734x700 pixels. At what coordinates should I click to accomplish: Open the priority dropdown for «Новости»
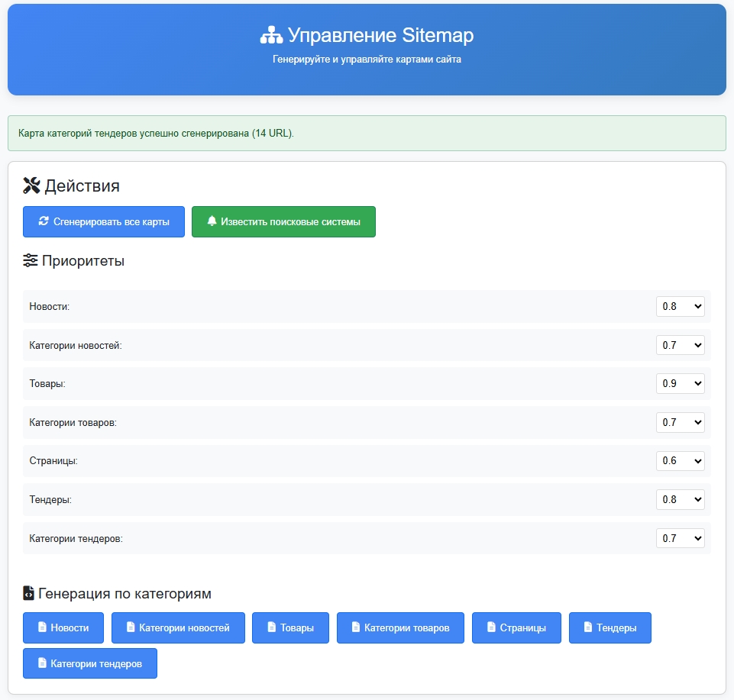(680, 306)
